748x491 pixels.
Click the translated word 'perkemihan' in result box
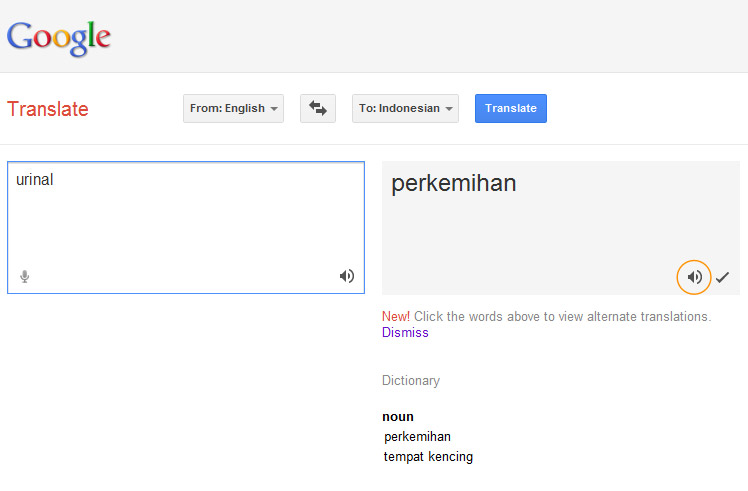[x=454, y=184]
